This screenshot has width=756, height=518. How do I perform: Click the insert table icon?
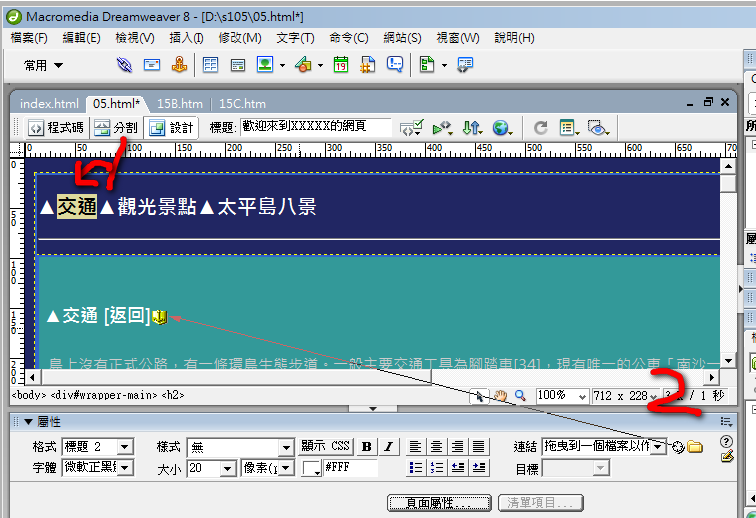click(x=210, y=65)
